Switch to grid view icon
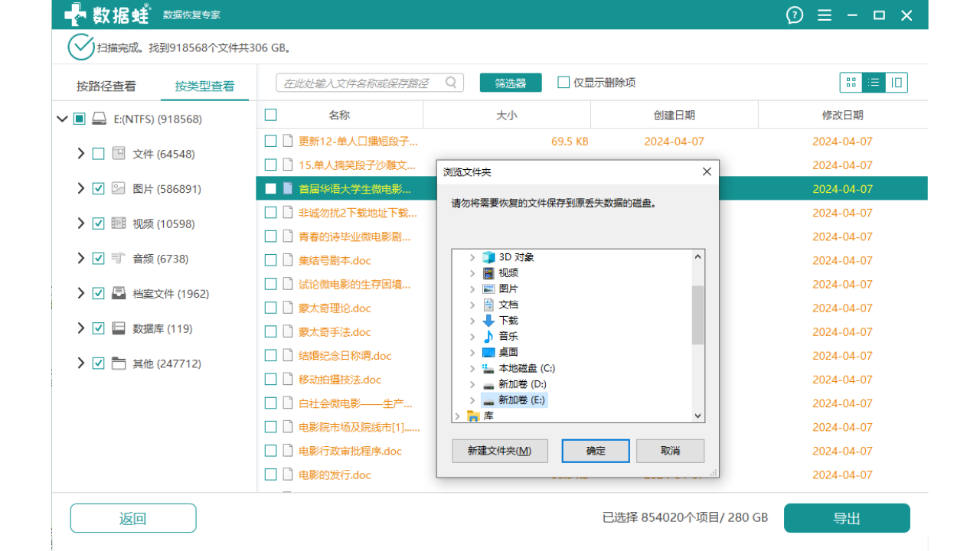 (851, 82)
